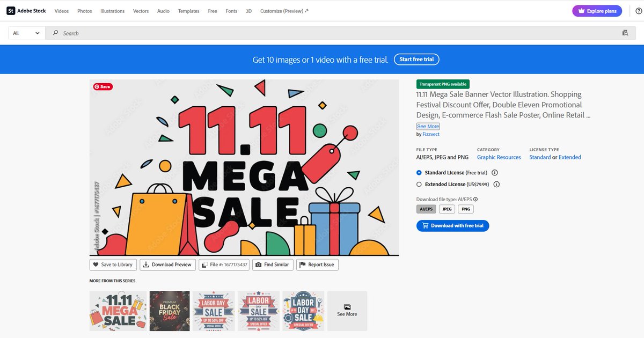The height and width of the screenshot is (338, 644).
Task: Click info icon next to Standard License
Action: tap(495, 173)
